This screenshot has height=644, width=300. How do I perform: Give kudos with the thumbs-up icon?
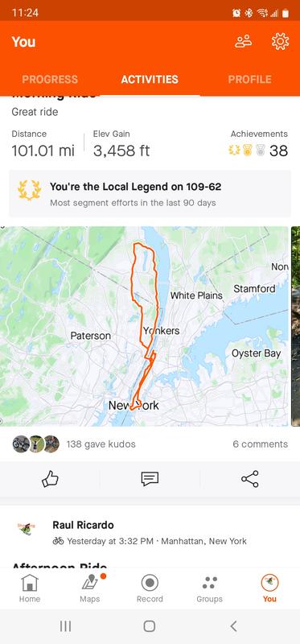(x=50, y=479)
